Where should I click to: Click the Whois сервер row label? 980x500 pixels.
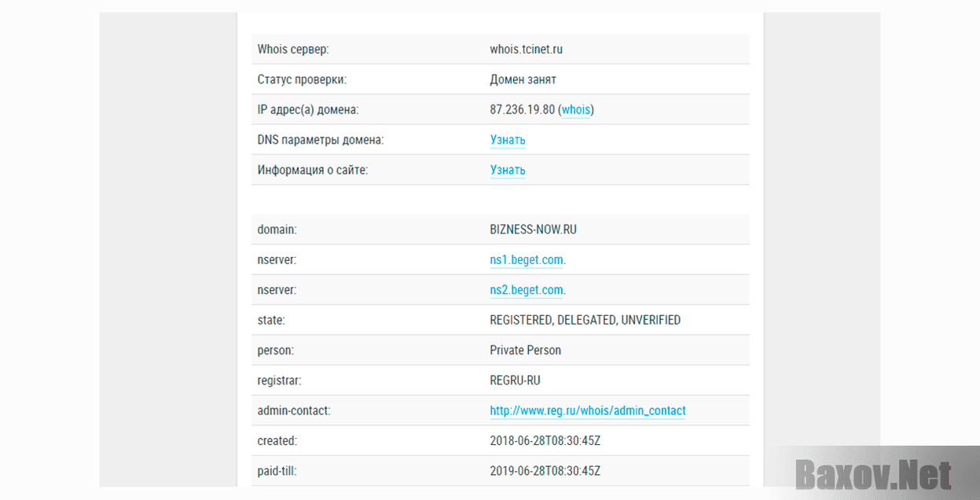(293, 50)
